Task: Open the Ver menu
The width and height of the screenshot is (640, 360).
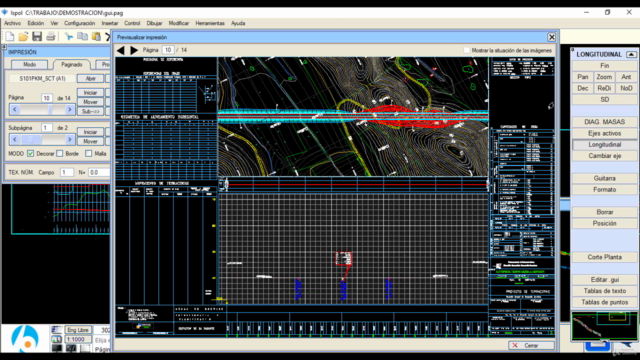Action: 54,23
